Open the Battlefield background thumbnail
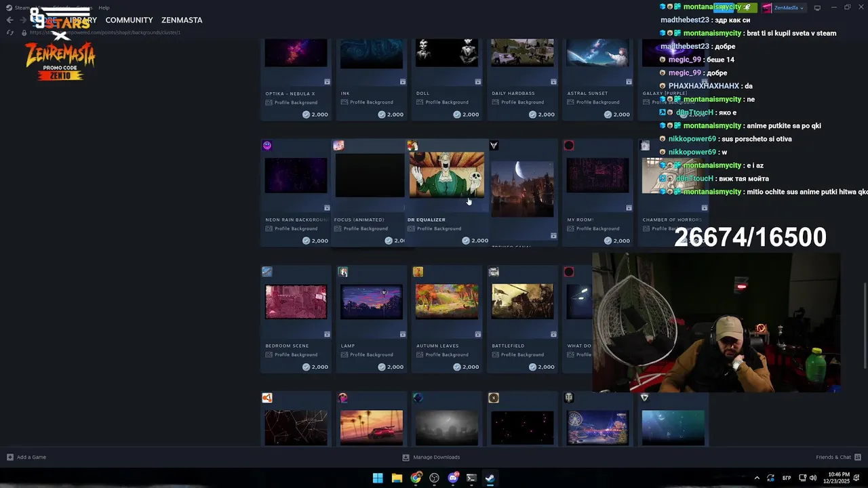This screenshot has height=488, width=868. coord(522,302)
